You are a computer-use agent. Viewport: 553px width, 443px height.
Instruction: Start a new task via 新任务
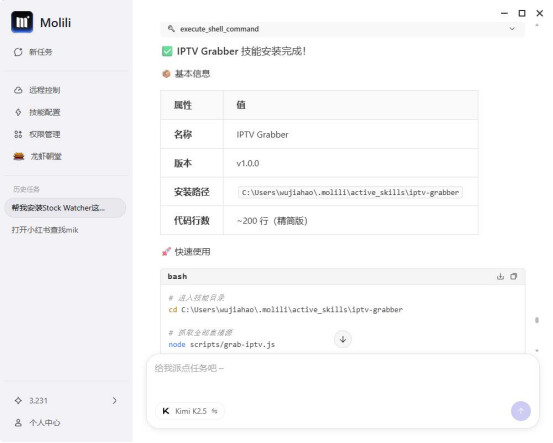click(x=33, y=52)
